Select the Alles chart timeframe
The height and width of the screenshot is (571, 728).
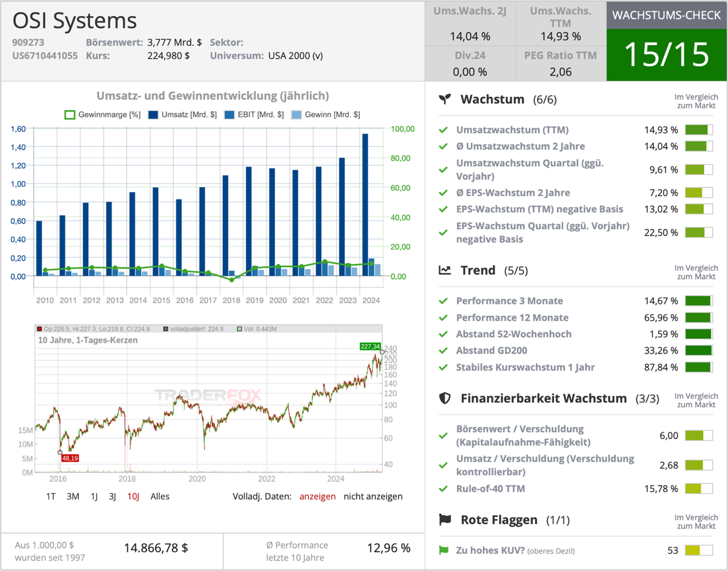click(160, 496)
